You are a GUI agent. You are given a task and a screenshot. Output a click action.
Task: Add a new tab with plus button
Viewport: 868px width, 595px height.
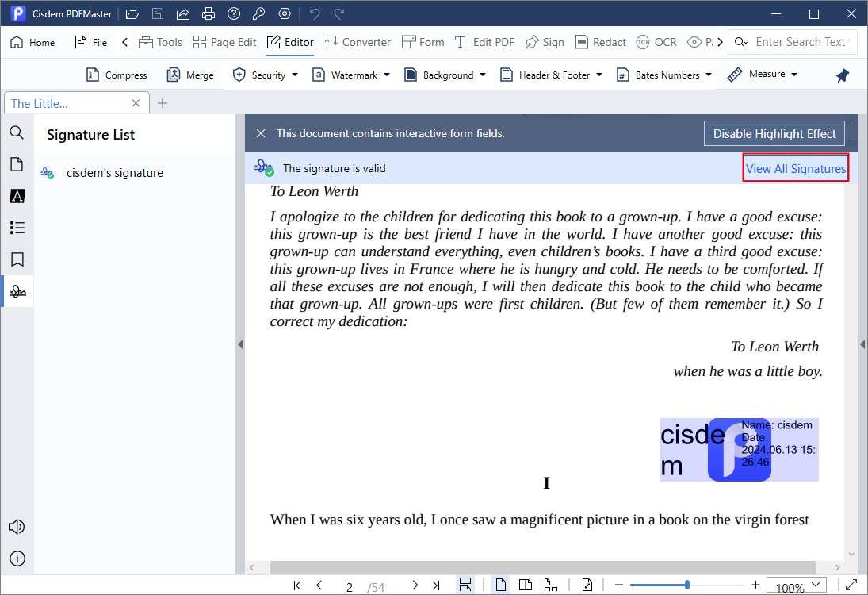coord(163,103)
